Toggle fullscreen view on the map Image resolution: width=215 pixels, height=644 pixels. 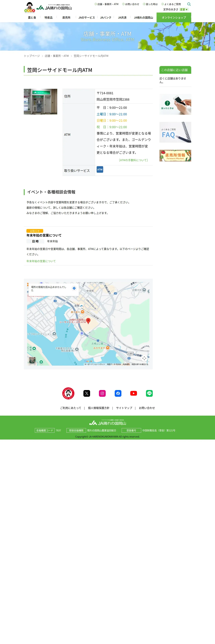pyautogui.click(x=144, y=358)
